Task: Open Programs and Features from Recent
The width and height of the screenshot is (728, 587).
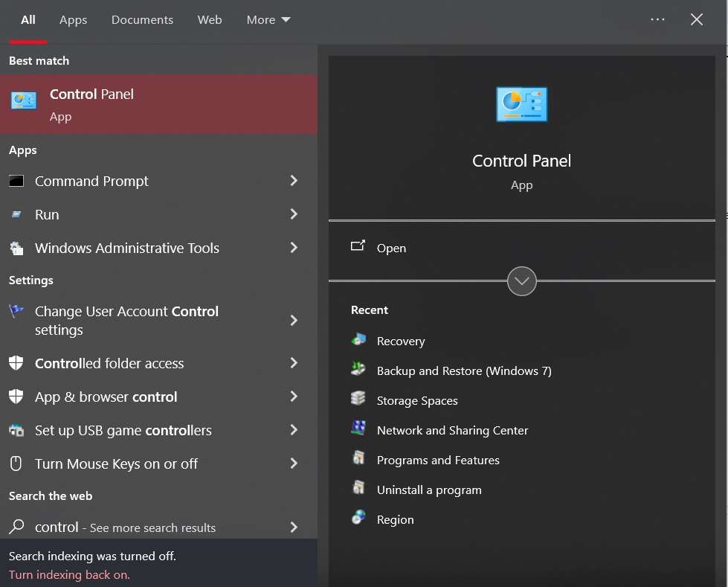Action: (438, 460)
